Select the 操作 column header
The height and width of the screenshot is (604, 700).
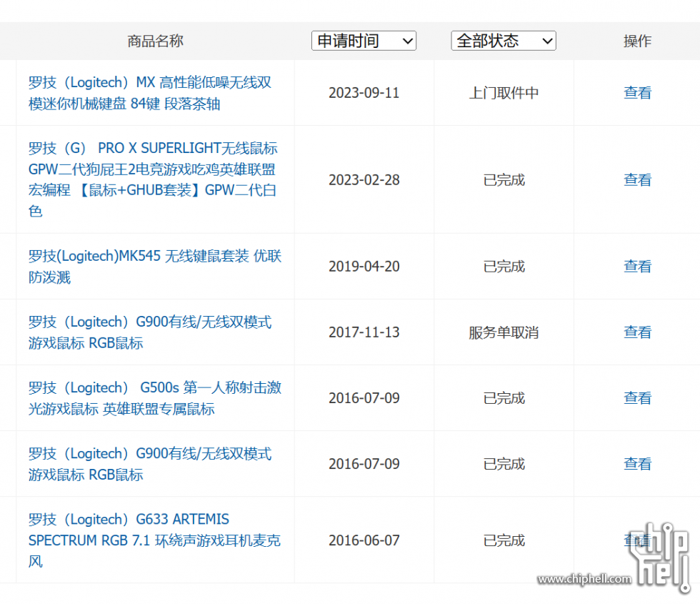click(x=637, y=41)
